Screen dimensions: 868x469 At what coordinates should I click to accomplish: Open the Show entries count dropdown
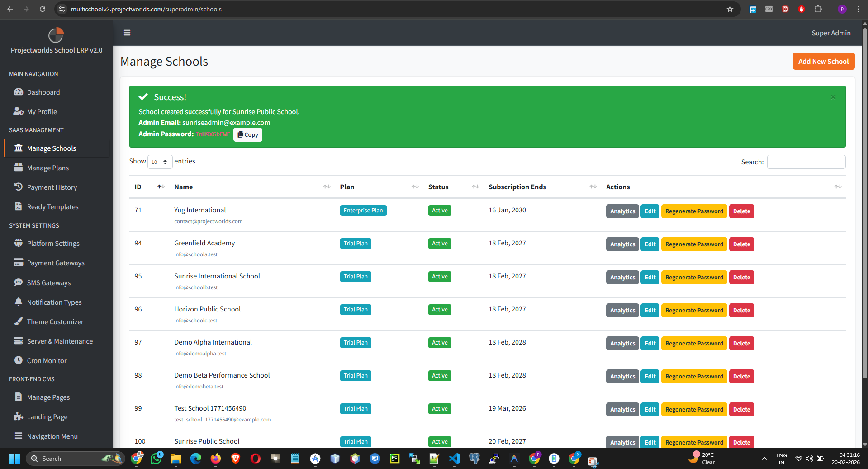(x=160, y=162)
